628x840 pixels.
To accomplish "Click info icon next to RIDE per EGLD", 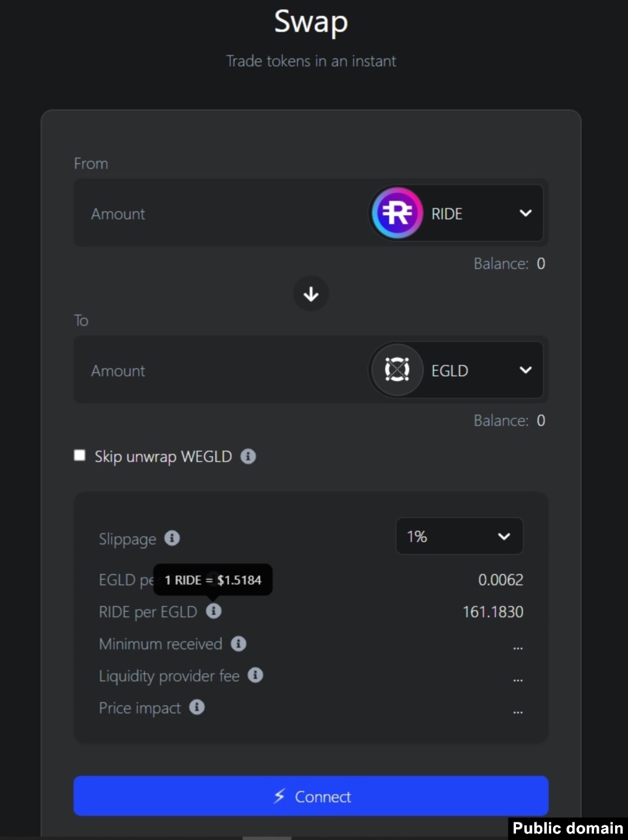I will coord(213,611).
